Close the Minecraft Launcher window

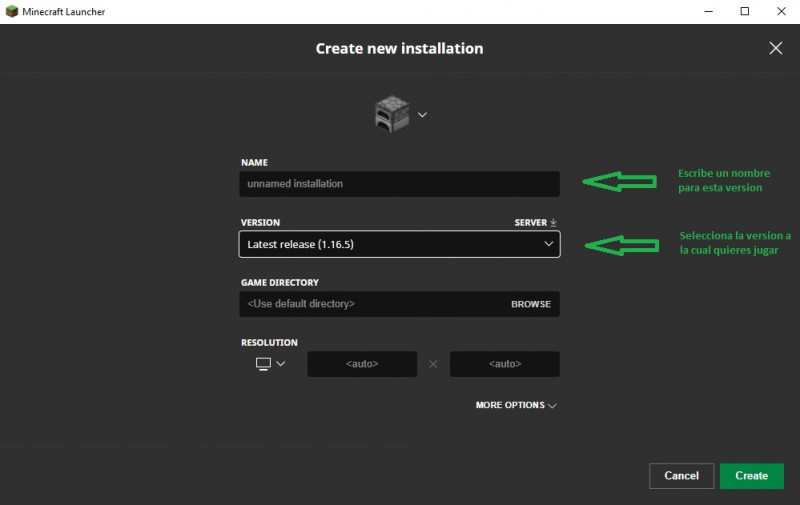tap(781, 11)
